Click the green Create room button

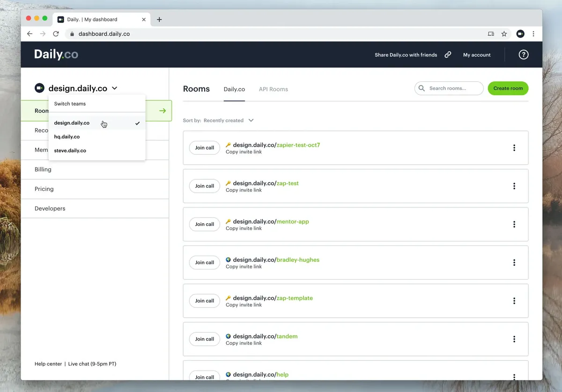click(508, 88)
